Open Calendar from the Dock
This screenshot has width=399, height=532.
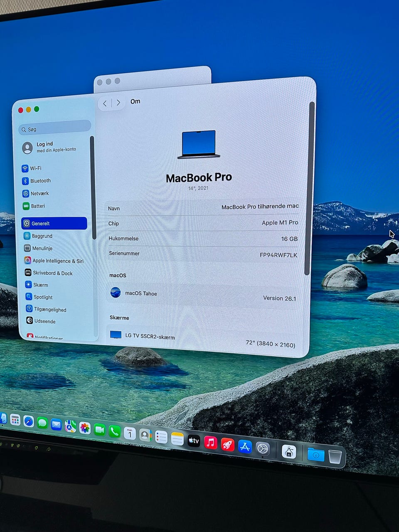(130, 433)
